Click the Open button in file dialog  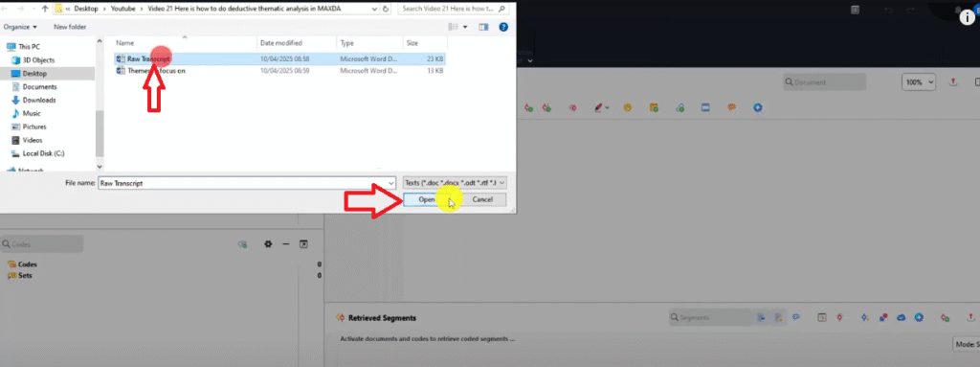coord(427,199)
